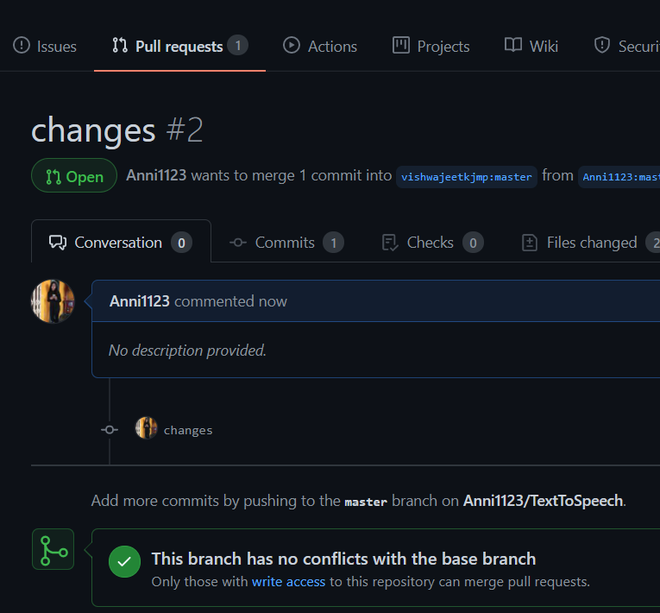
Task: Switch to the Checks tab
Action: point(431,242)
